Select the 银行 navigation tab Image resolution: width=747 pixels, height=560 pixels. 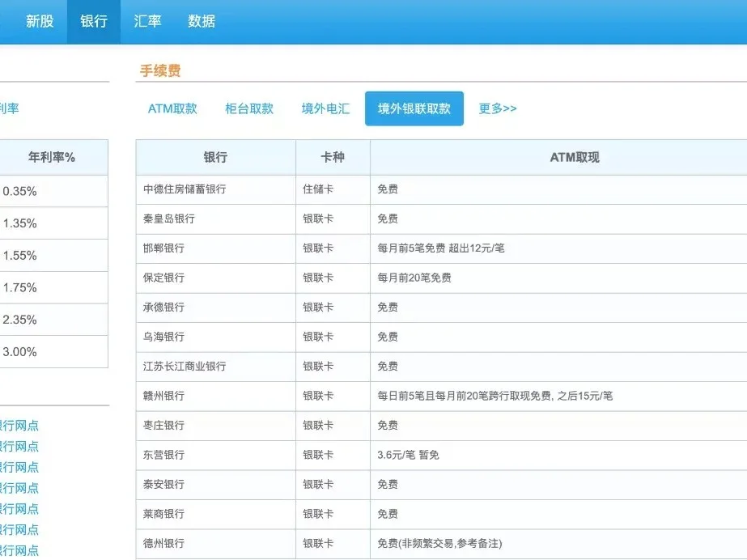click(x=93, y=21)
